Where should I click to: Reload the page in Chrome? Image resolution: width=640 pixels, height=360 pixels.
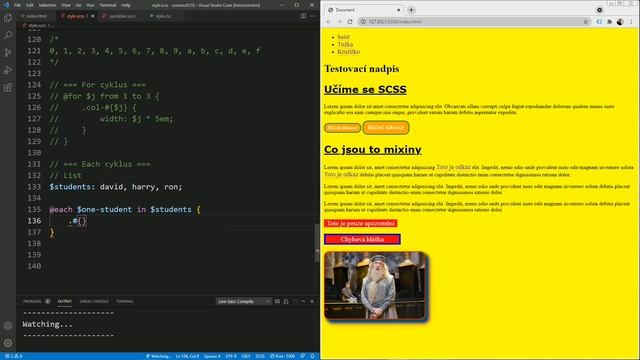tap(350, 22)
